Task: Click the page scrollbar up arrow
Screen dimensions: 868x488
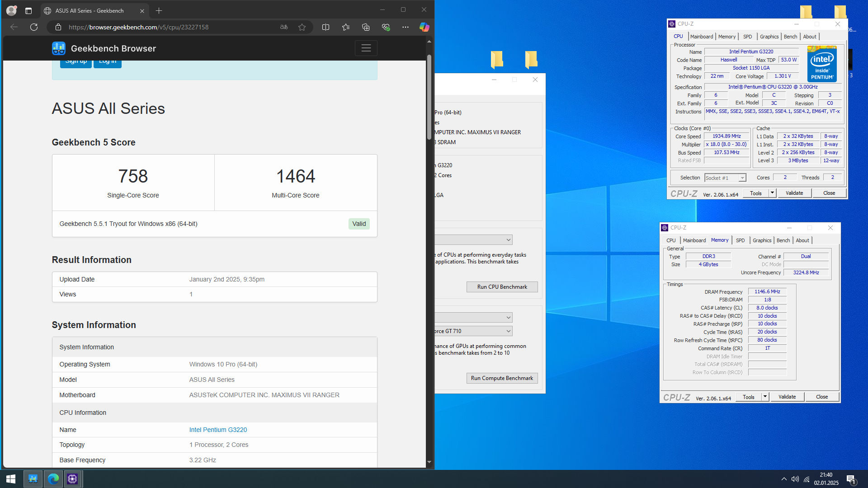Action: coord(429,41)
